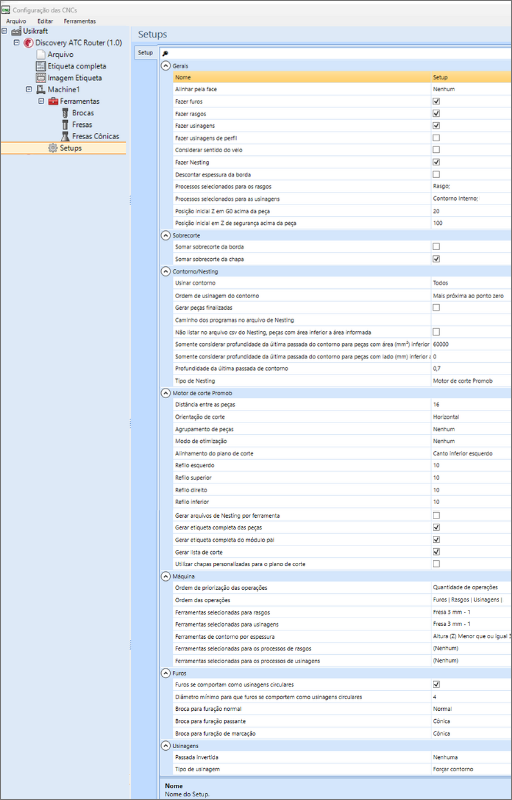Click Orientação de corte value Horizontal
Image resolution: width=512 pixels, height=800 pixels.
(x=446, y=417)
